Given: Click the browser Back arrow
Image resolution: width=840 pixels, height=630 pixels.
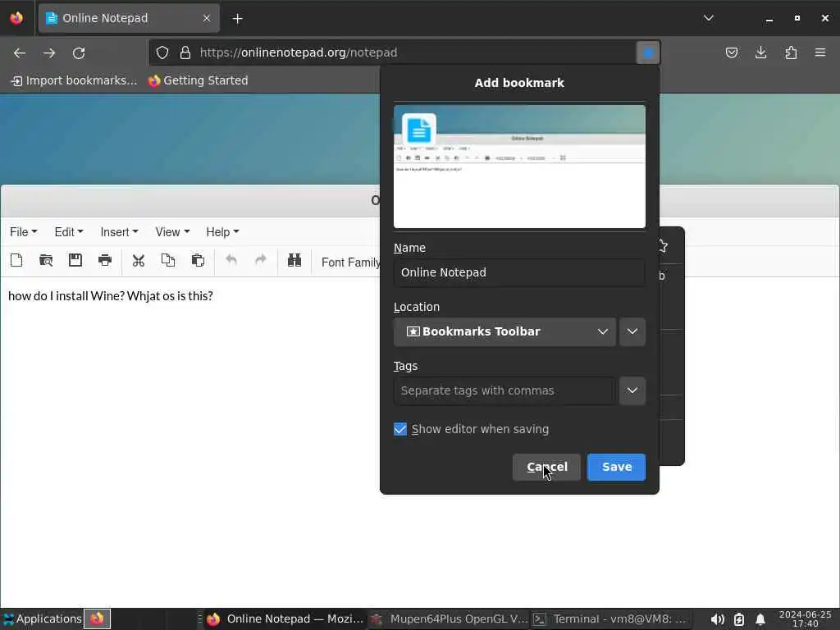Looking at the screenshot, I should tap(20, 53).
